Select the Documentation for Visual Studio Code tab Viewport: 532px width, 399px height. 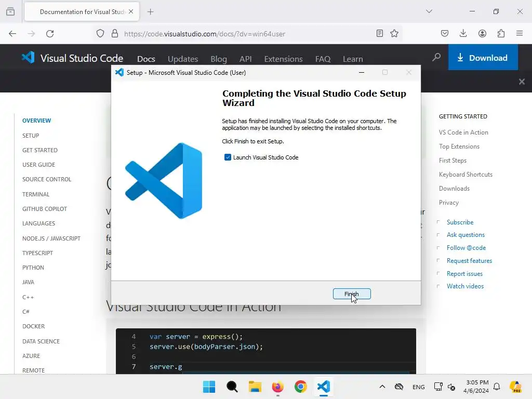tap(82, 12)
